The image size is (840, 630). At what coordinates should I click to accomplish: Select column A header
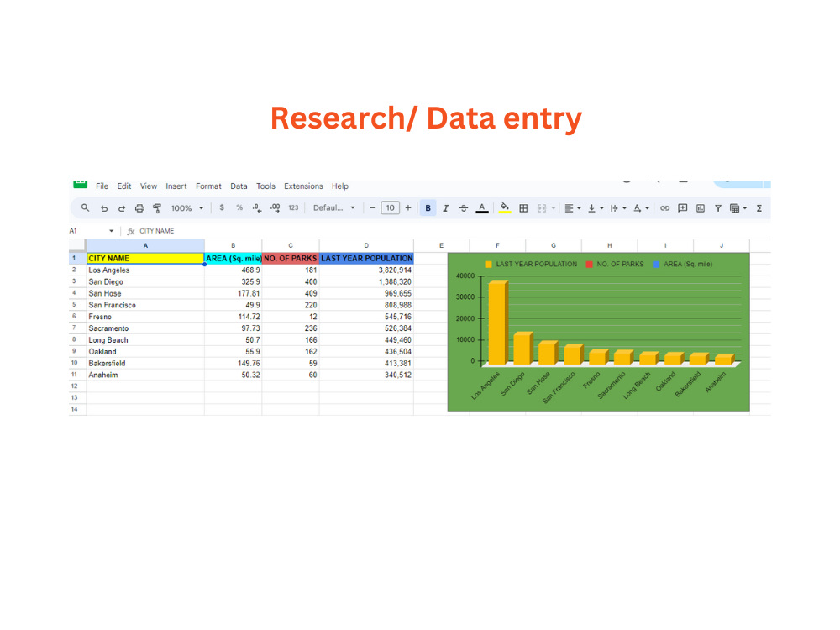[x=145, y=245]
